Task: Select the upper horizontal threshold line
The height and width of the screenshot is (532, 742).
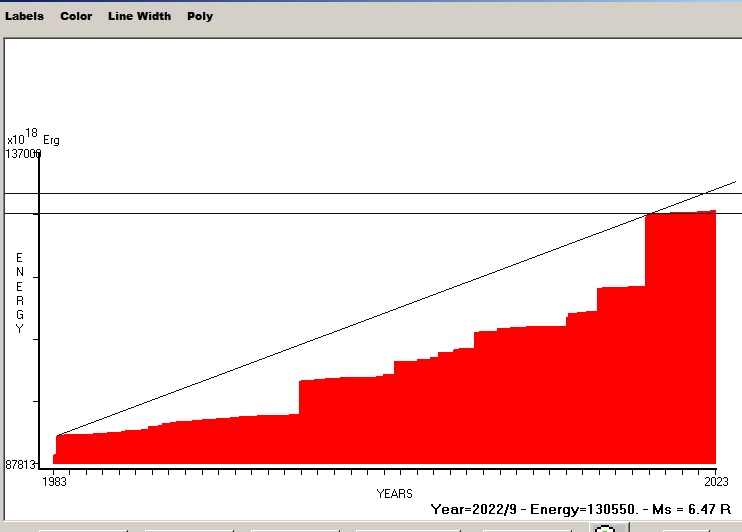Action: [300, 193]
